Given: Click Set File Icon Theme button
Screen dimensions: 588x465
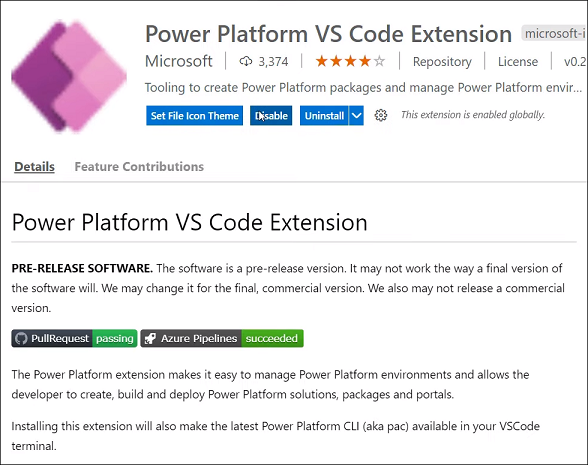Looking at the screenshot, I should pyautogui.click(x=195, y=116).
